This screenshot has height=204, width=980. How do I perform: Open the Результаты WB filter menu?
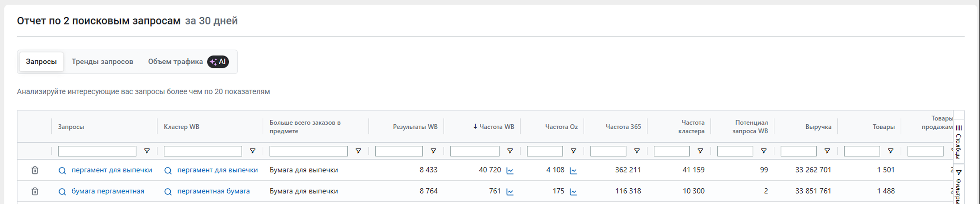[433, 151]
